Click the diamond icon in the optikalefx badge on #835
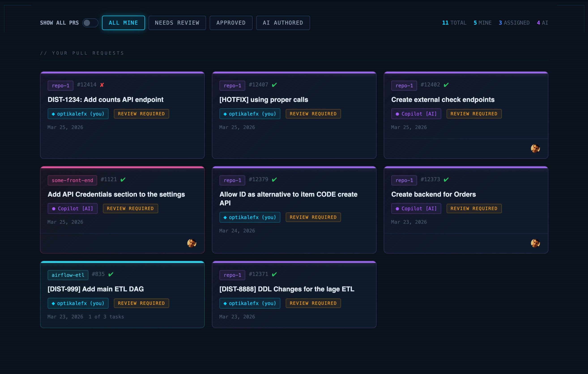Image resolution: width=588 pixels, height=374 pixels. (53, 303)
